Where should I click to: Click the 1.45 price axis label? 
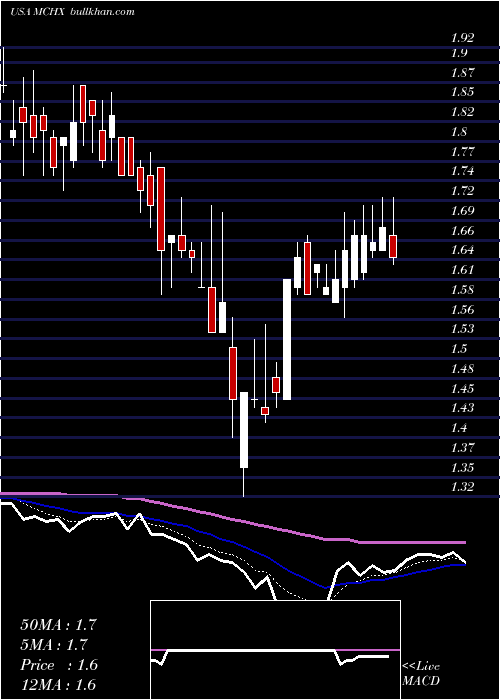[x=462, y=388]
